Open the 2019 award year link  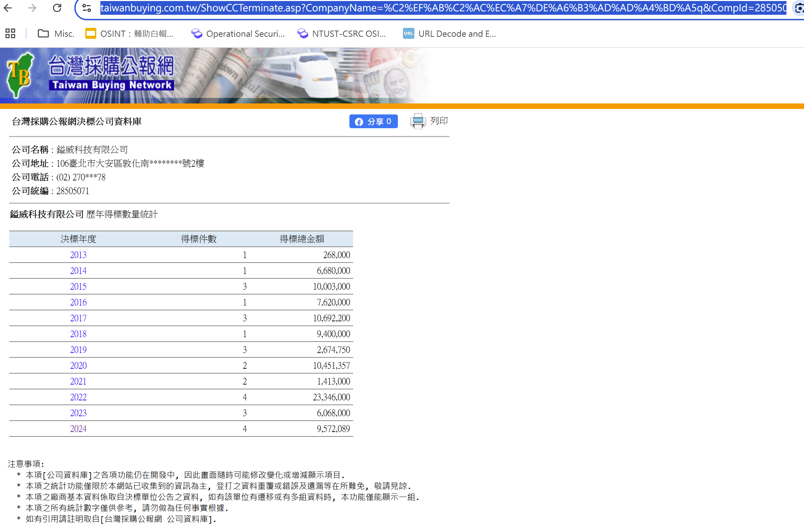(x=78, y=350)
